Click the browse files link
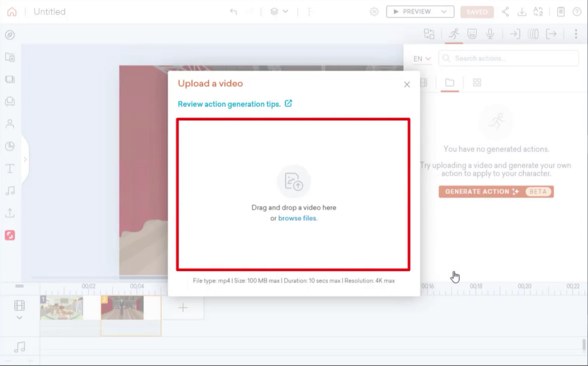588x366 pixels. (x=297, y=218)
